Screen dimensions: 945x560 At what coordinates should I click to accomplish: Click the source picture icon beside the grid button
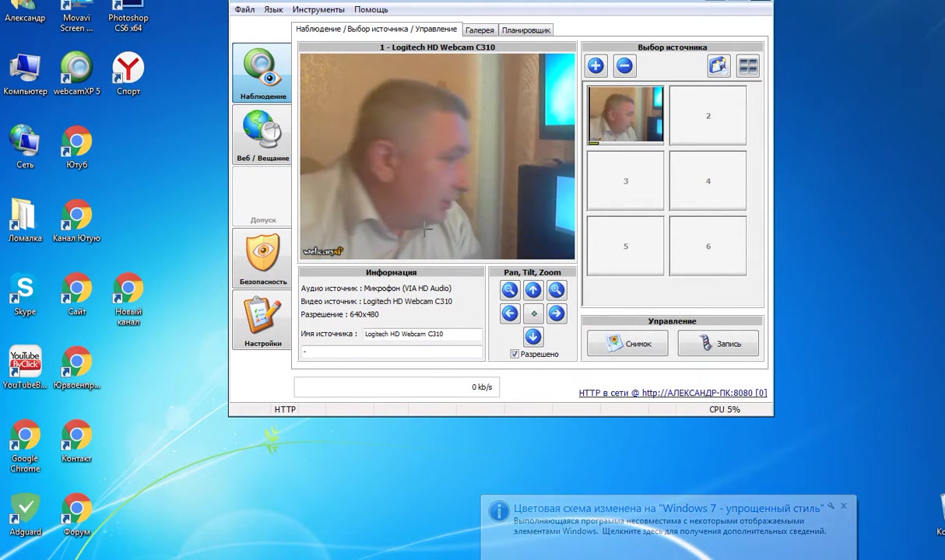(718, 66)
